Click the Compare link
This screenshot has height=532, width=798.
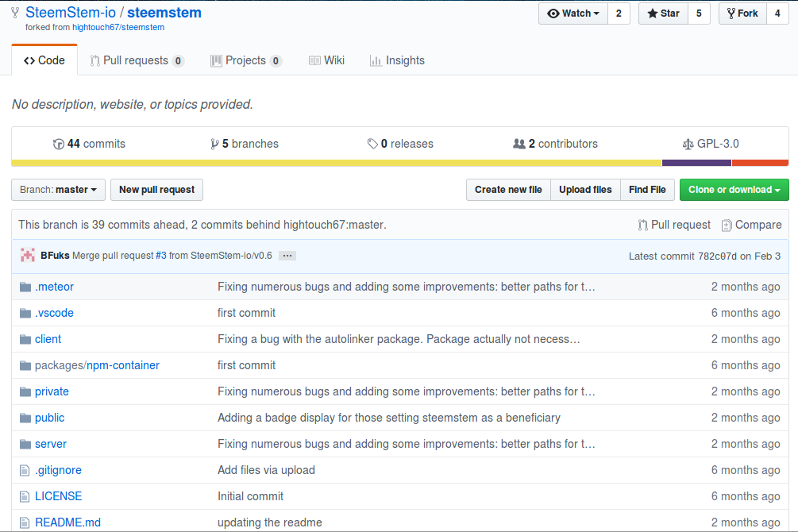[x=752, y=225]
